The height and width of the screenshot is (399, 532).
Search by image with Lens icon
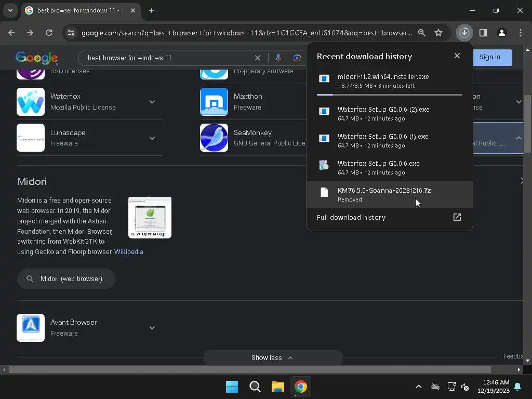(x=297, y=58)
